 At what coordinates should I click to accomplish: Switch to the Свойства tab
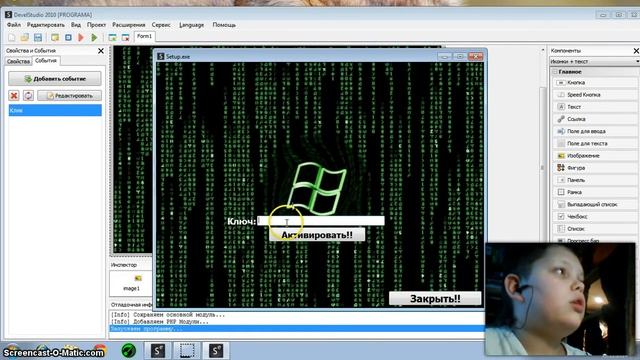click(18, 61)
